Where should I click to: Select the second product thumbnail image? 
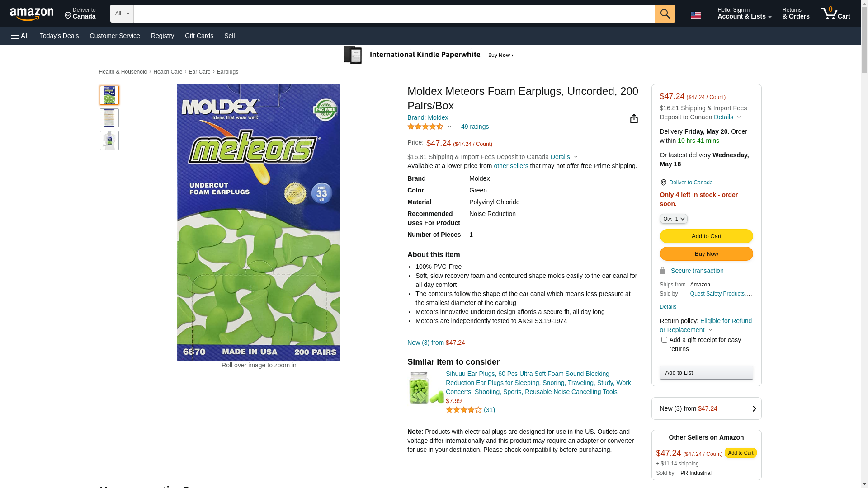109,118
